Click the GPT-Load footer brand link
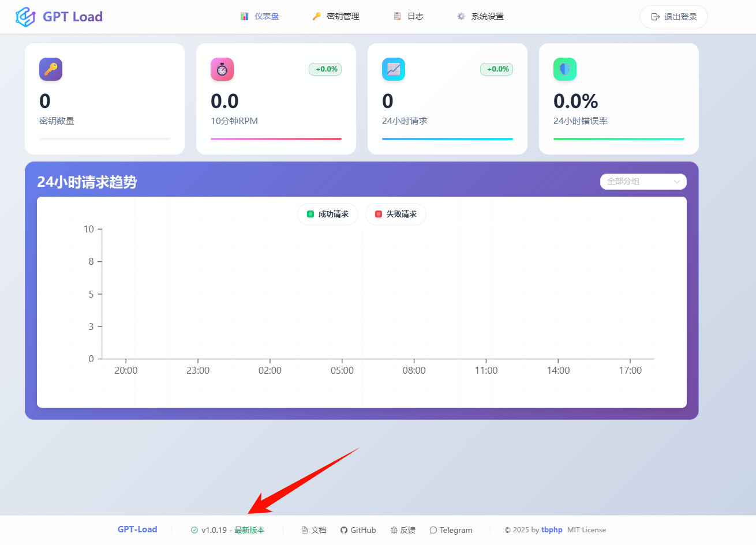The width and height of the screenshot is (756, 545). 137,529
